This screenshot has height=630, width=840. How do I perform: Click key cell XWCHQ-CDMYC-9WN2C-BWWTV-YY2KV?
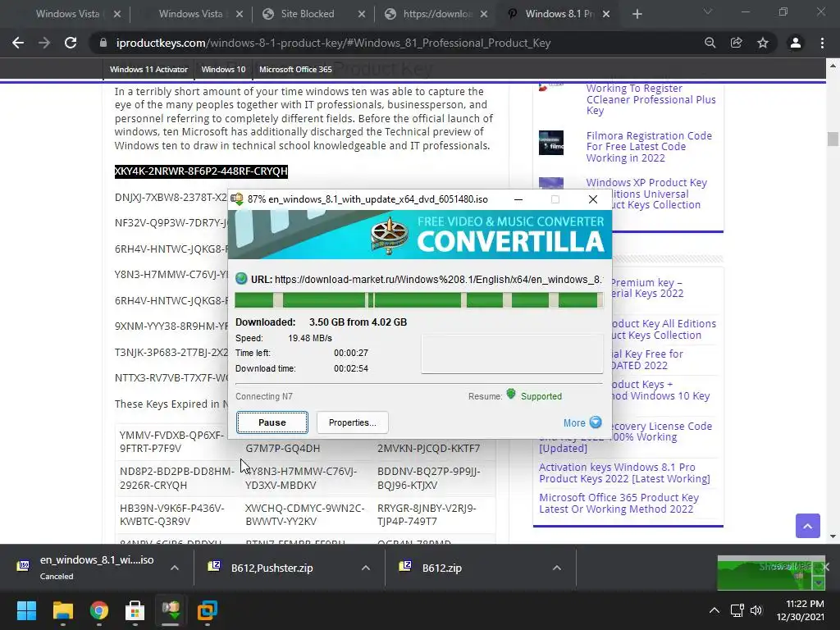click(304, 514)
